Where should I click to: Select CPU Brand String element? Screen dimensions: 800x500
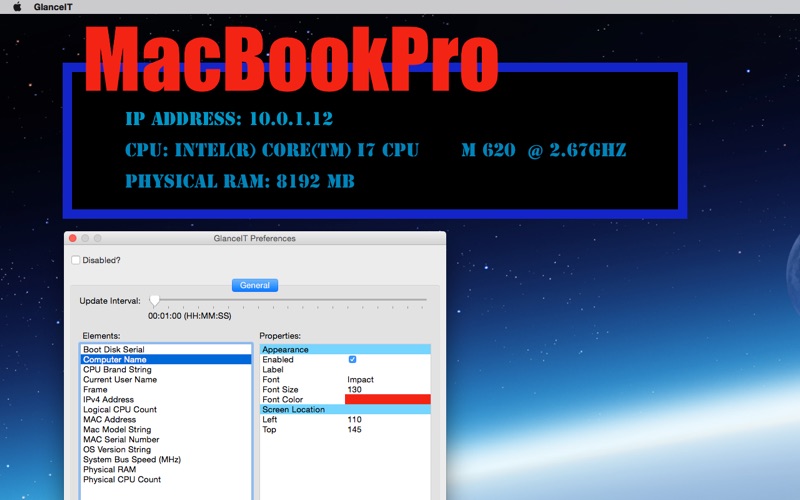(166, 369)
